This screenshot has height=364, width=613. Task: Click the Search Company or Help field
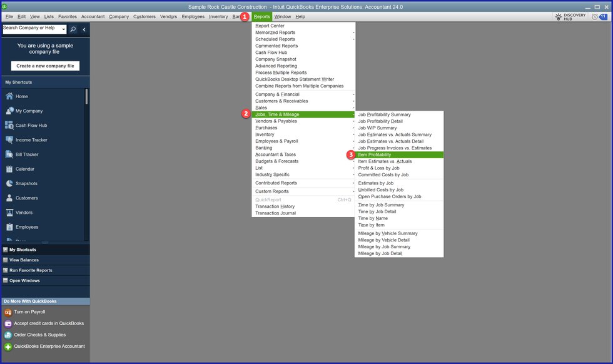coord(31,29)
